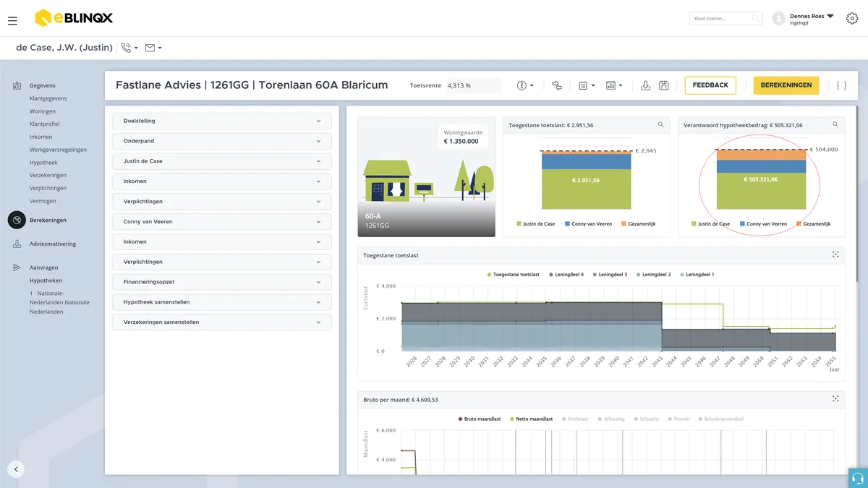Open the warnings exclamation icon menu
The height and width of the screenshot is (488, 868).
[525, 85]
